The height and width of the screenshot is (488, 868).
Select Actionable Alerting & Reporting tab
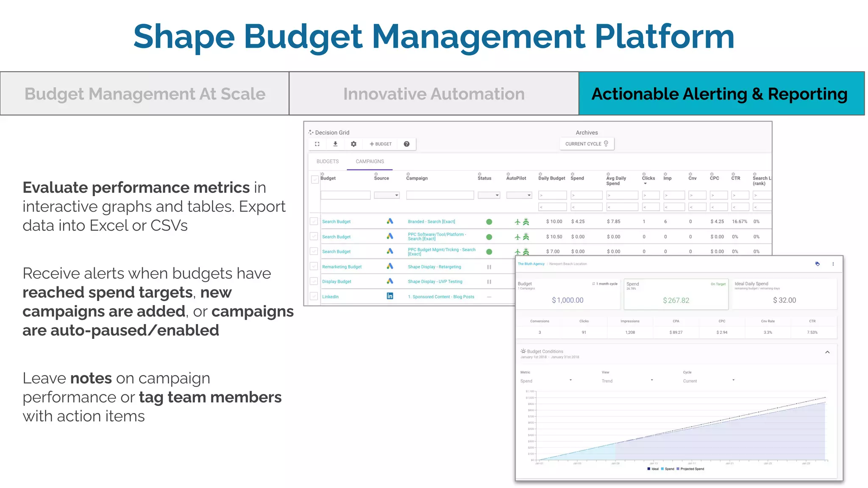click(x=721, y=94)
